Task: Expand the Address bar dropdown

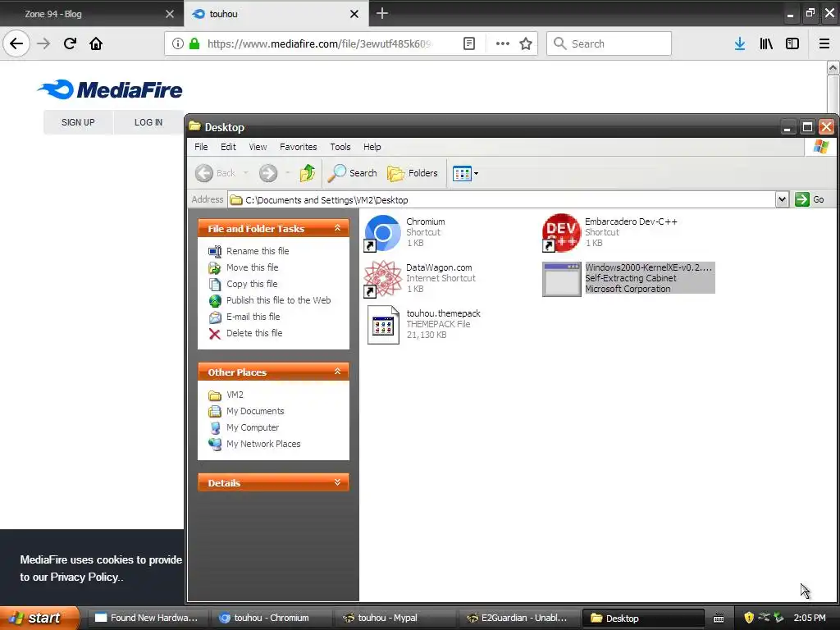Action: pyautogui.click(x=782, y=199)
